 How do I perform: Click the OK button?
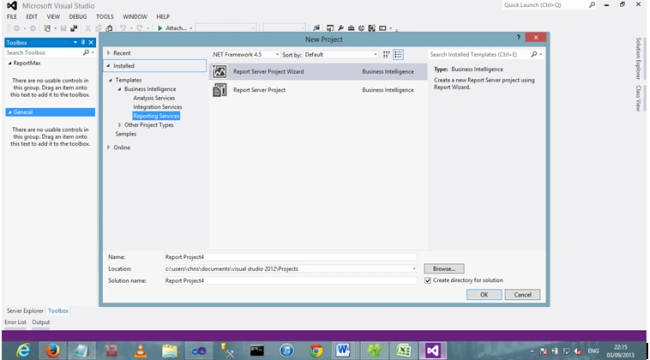click(x=484, y=294)
